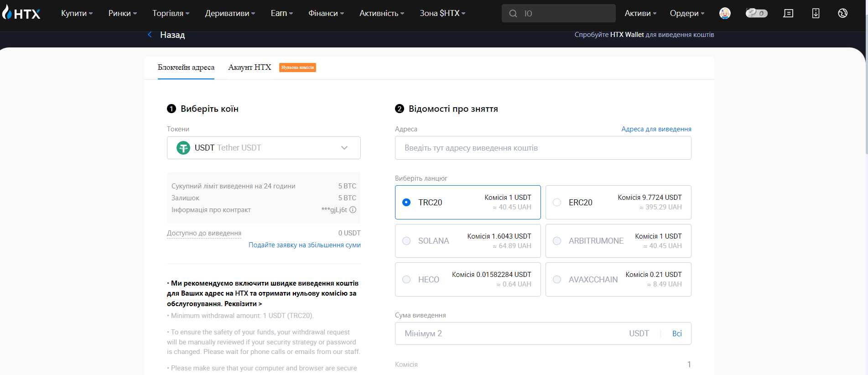The height and width of the screenshot is (375, 868).
Task: Select the TRC20 chain radio
Action: click(x=406, y=202)
